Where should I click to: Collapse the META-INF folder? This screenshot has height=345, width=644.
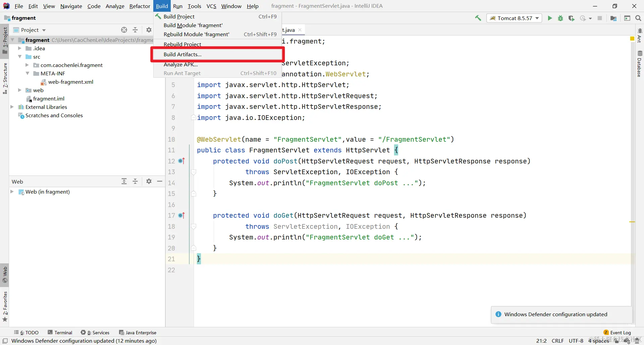click(27, 73)
